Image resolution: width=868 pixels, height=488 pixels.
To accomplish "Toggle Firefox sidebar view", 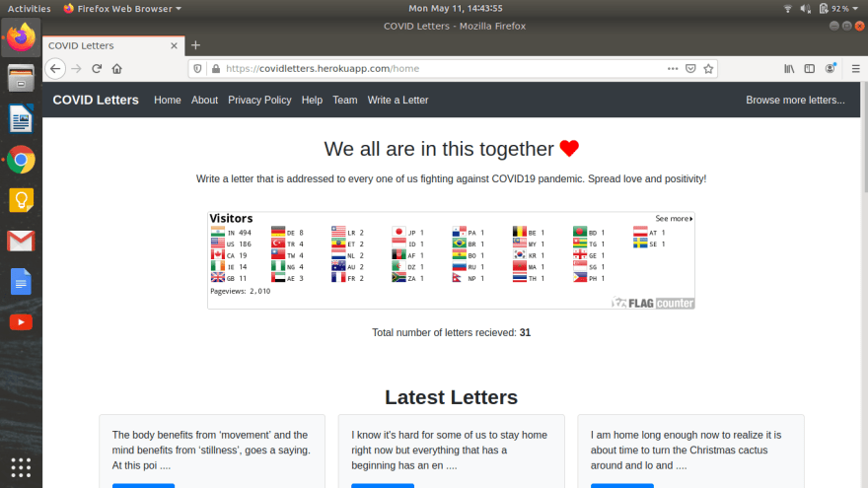I will click(810, 69).
